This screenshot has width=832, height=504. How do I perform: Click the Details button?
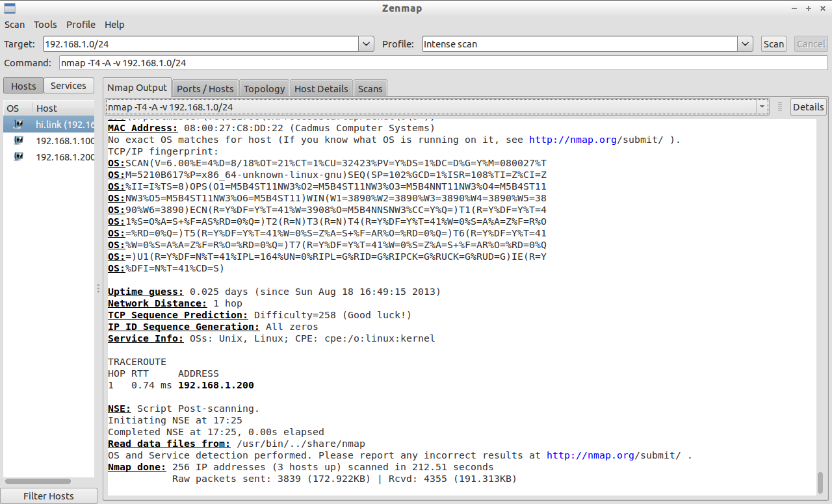tap(808, 107)
